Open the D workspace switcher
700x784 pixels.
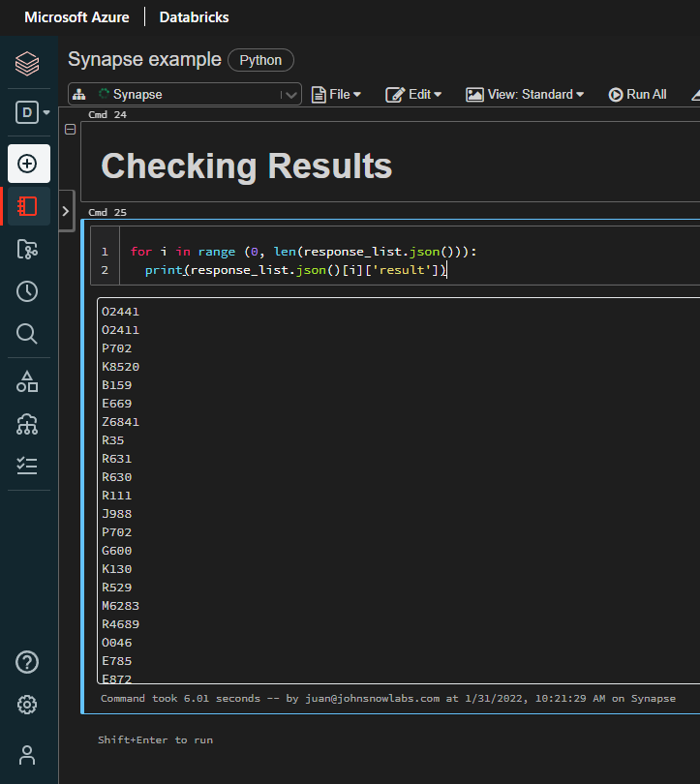[x=32, y=112]
